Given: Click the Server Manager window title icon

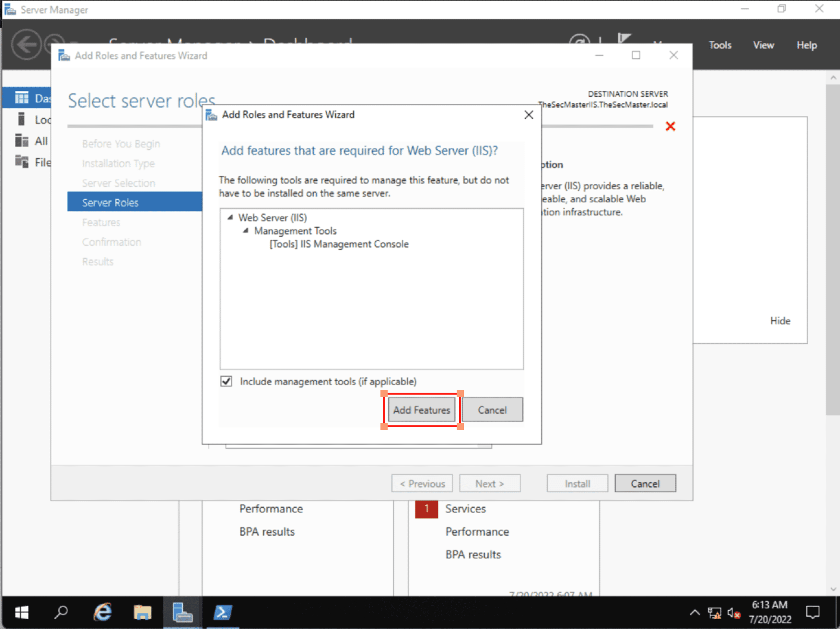Looking at the screenshot, I should click(x=10, y=9).
